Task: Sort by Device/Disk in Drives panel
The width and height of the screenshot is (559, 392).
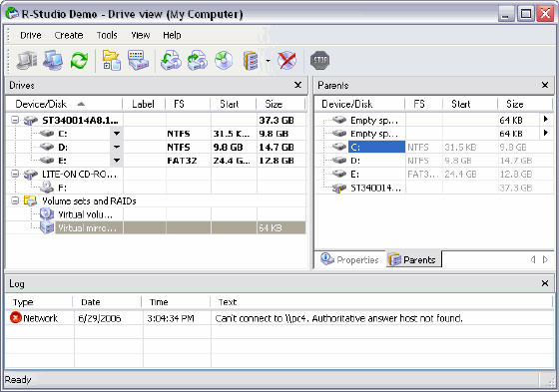Action: pos(64,104)
